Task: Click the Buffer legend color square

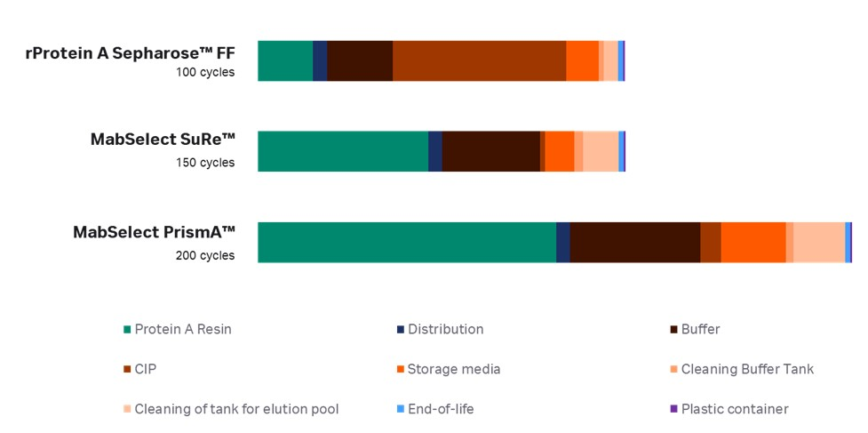Action: pyautogui.click(x=673, y=330)
